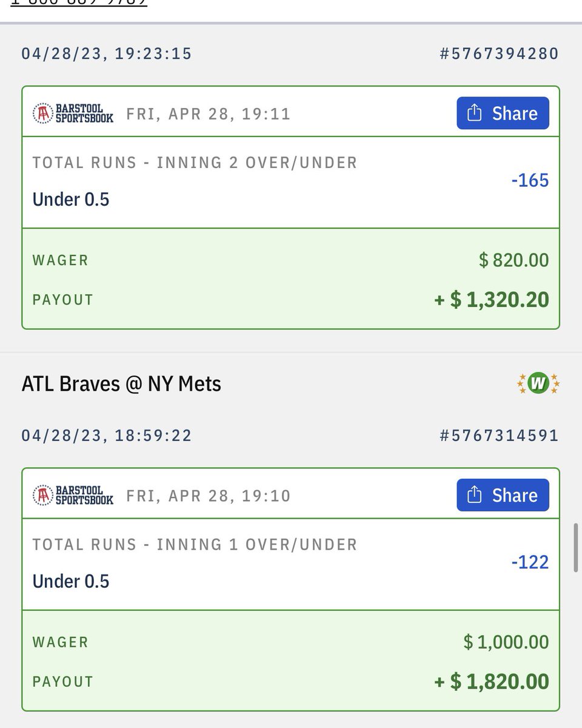Select the Total Runs Inning 1 Under 0.5 selection
Image resolution: width=582 pixels, height=728 pixels.
tap(291, 564)
